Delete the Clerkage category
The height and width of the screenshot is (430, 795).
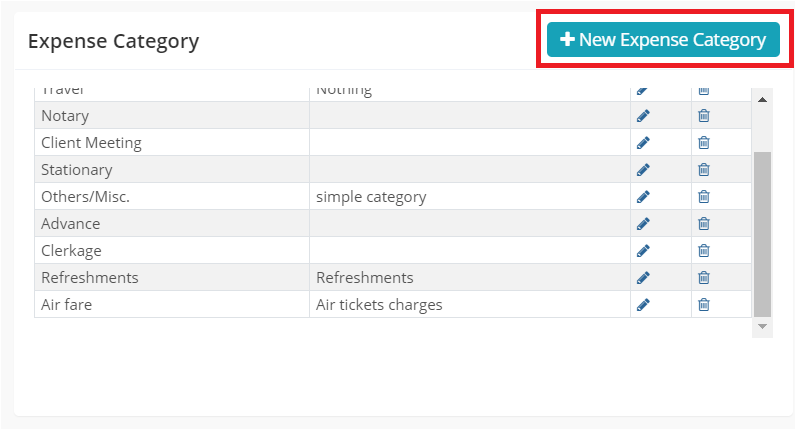[703, 251]
